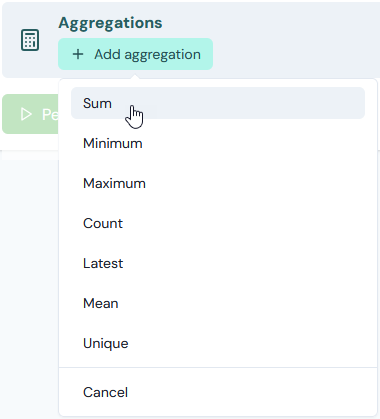Click the divider line above Cancel

click(x=218, y=367)
